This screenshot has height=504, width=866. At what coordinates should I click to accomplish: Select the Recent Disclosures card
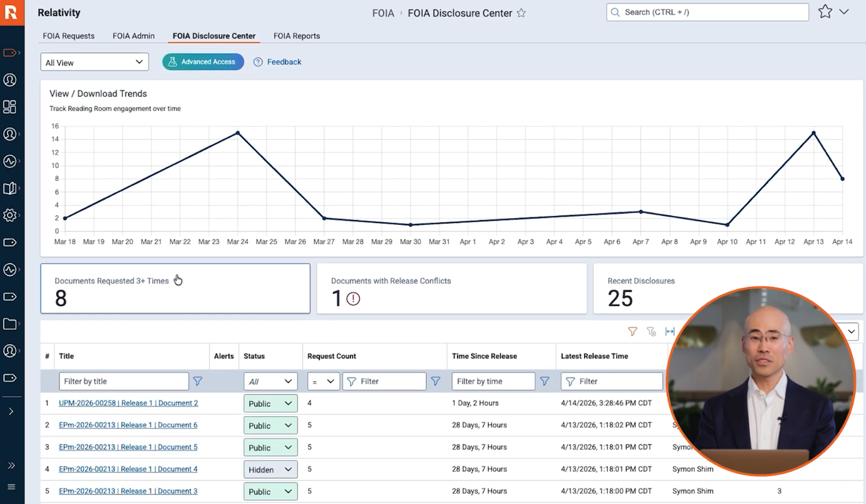(728, 288)
